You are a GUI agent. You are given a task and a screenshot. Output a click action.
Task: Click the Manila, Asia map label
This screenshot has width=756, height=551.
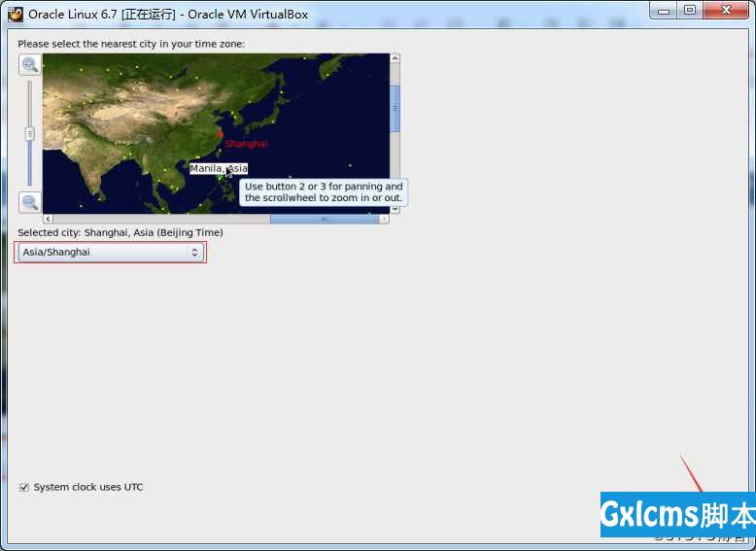click(x=219, y=168)
